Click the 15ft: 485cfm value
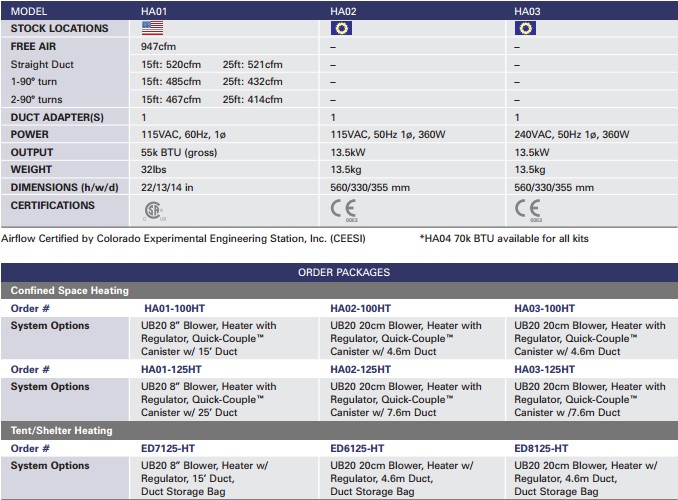The image size is (678, 500). coord(171,82)
